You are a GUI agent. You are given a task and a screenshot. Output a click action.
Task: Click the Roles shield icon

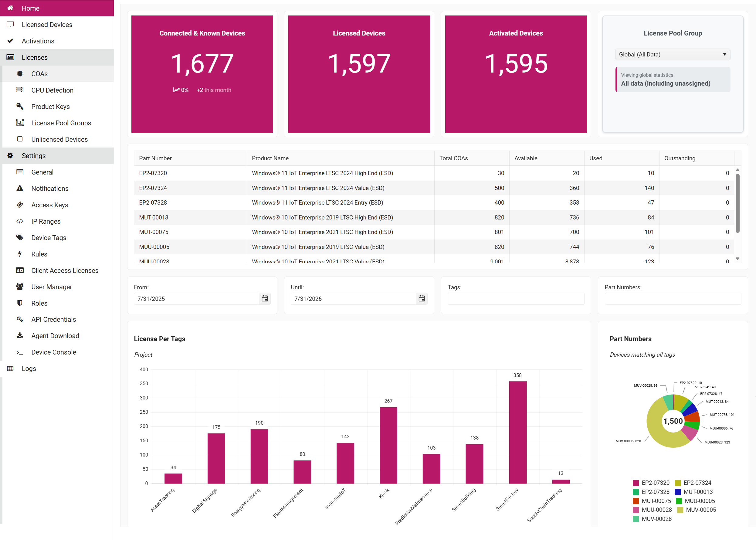tap(20, 303)
